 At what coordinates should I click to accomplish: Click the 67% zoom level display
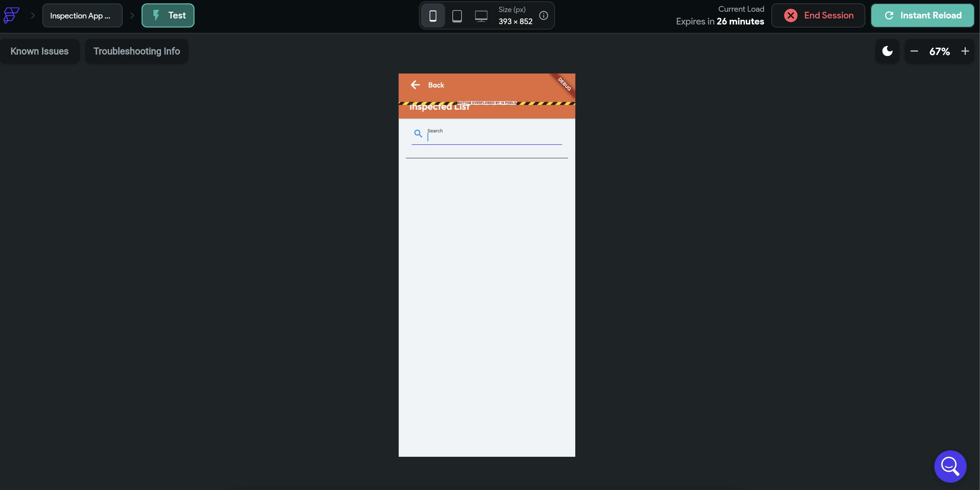pos(939,51)
